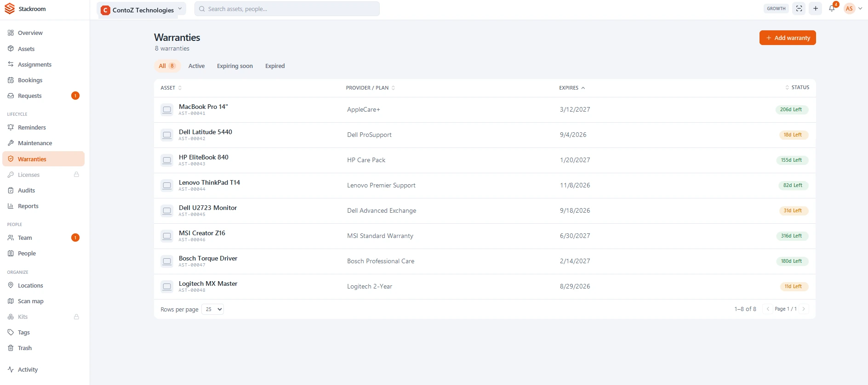The width and height of the screenshot is (868, 385).
Task: Open the Scan map page
Action: [x=44, y=301]
